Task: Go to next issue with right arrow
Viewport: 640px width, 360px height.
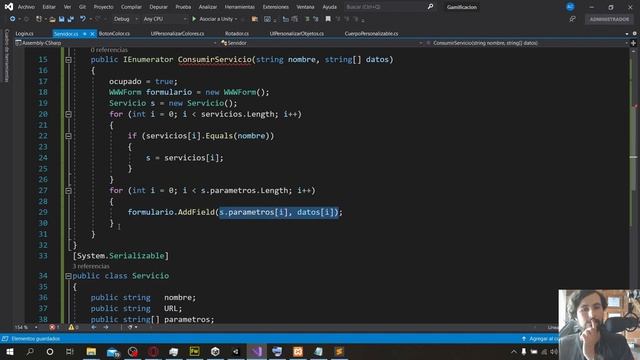Action: (x=106, y=327)
